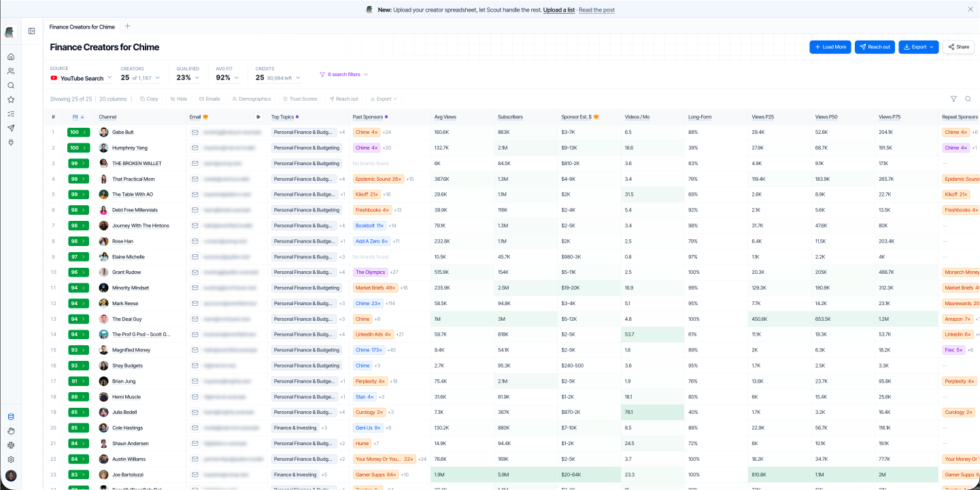Click the Subscribers column header
The image size is (980, 490).
tap(510, 117)
